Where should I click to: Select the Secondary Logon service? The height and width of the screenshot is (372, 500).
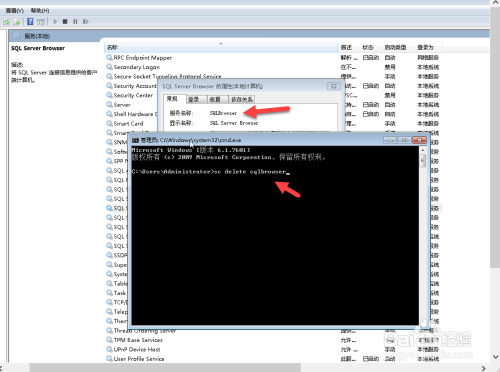pos(137,67)
